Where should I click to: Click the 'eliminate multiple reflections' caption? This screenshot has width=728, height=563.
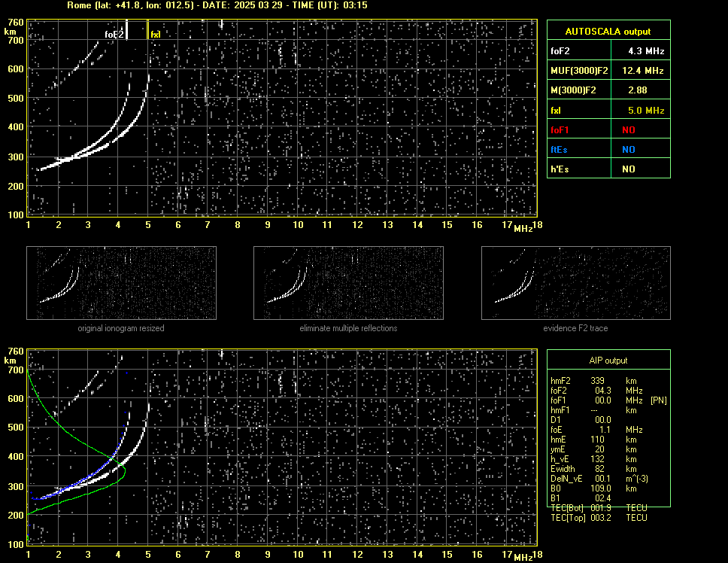348,328
